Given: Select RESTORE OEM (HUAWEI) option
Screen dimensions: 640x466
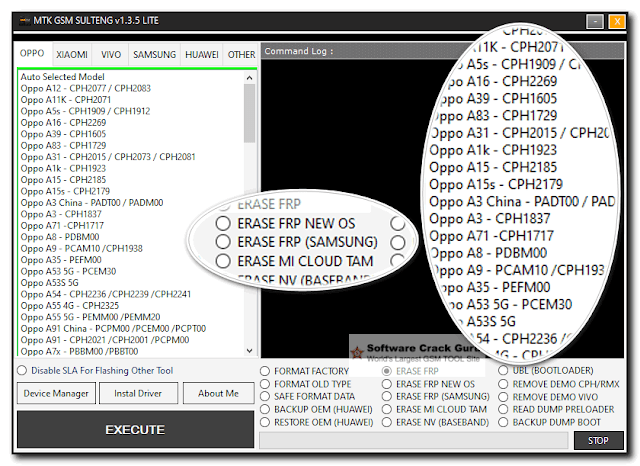Looking at the screenshot, I should (x=317, y=422).
